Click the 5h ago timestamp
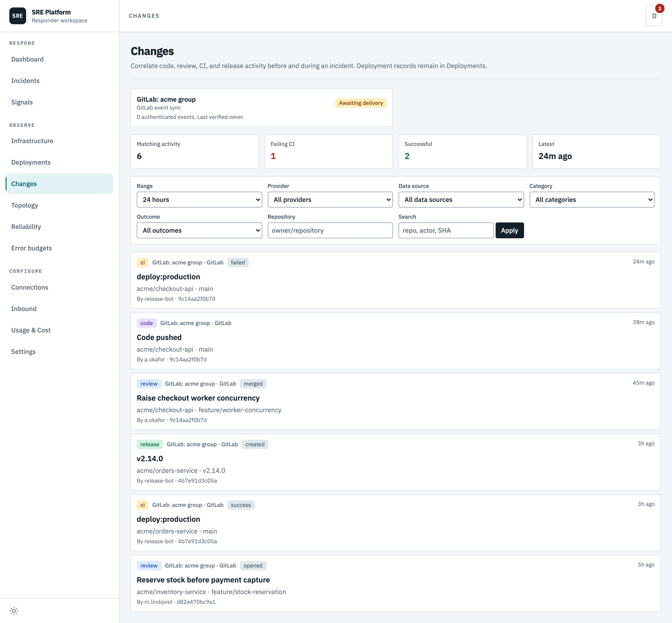This screenshot has height=623, width=672. point(646,565)
